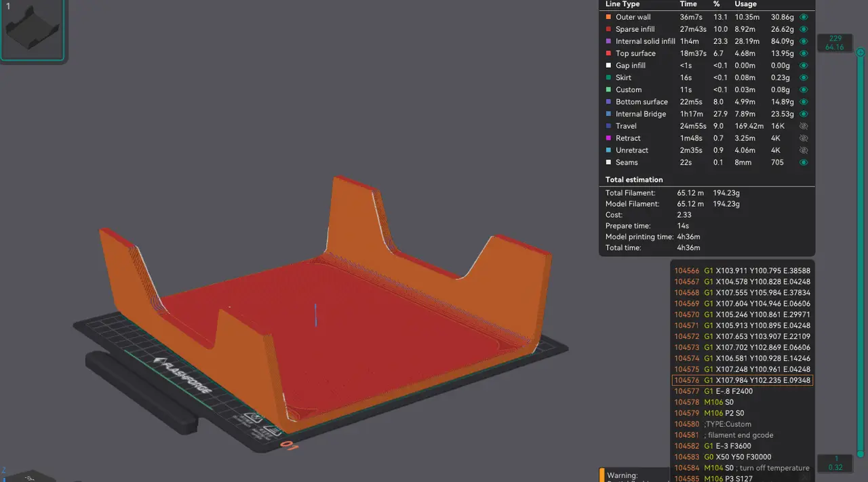Click the Bottom surface color swatch
Screen dimensions: 868x482
tap(608, 102)
